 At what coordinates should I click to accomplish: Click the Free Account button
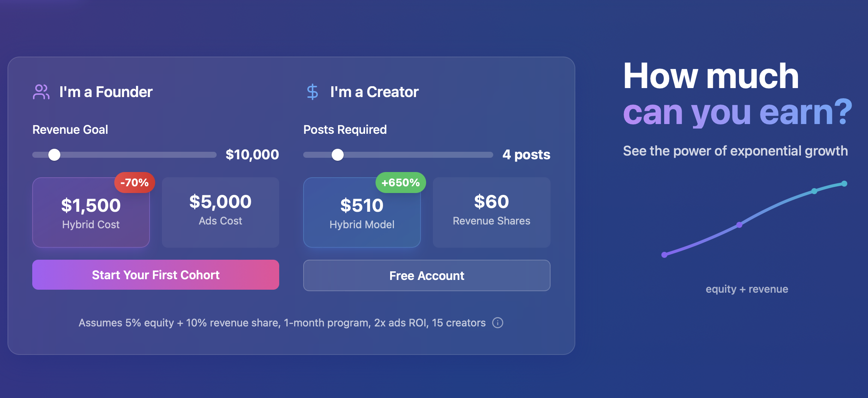click(x=426, y=275)
